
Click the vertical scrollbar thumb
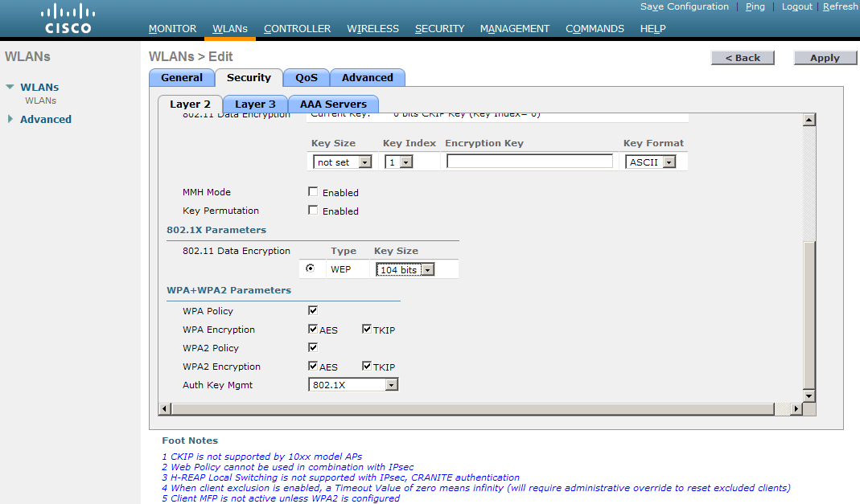point(809,315)
